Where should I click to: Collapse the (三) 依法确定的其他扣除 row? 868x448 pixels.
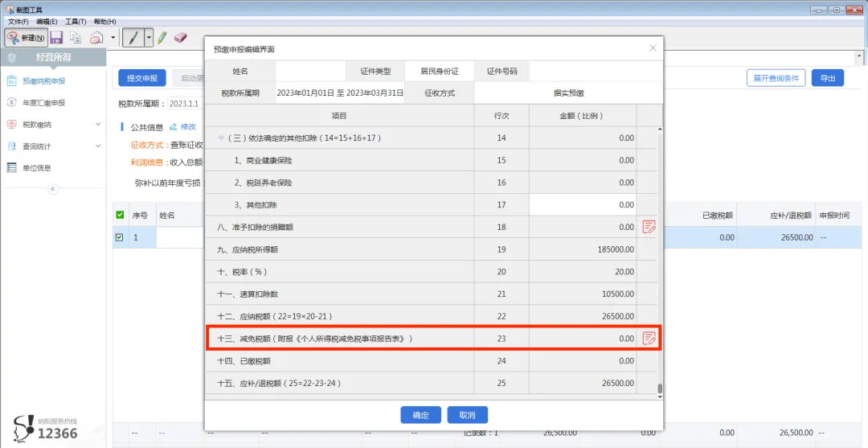click(221, 138)
